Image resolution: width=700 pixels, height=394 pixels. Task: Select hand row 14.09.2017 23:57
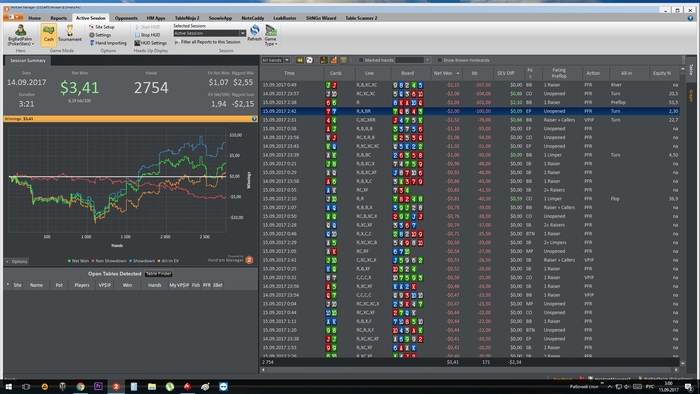pos(470,94)
